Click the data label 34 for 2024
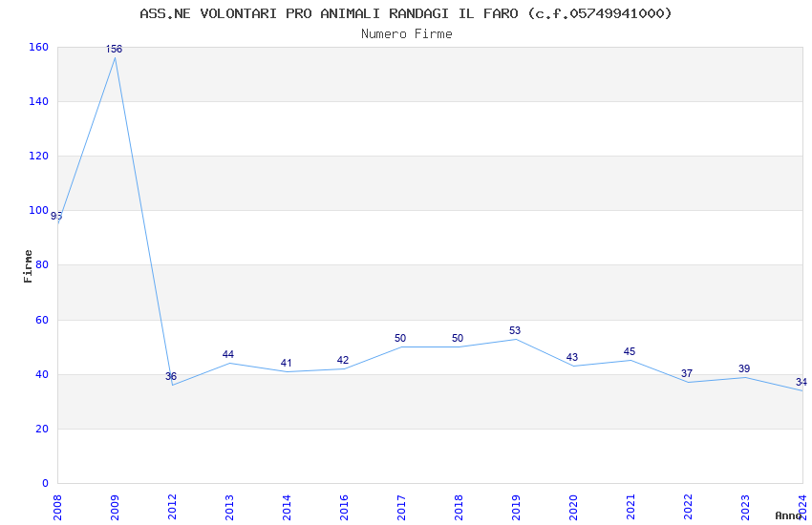This screenshot has height=525, width=812. coord(801,382)
